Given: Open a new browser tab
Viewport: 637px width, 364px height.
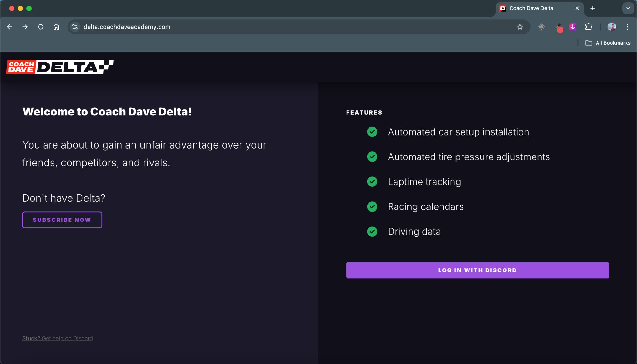Looking at the screenshot, I should point(592,8).
